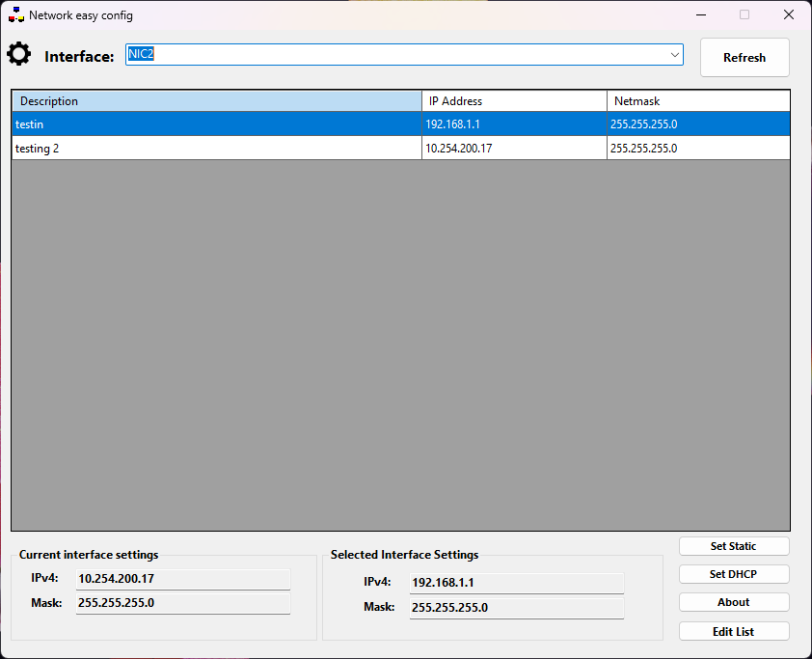The width and height of the screenshot is (812, 659).
Task: Expand the Interface dropdown arrow
Action: point(674,54)
